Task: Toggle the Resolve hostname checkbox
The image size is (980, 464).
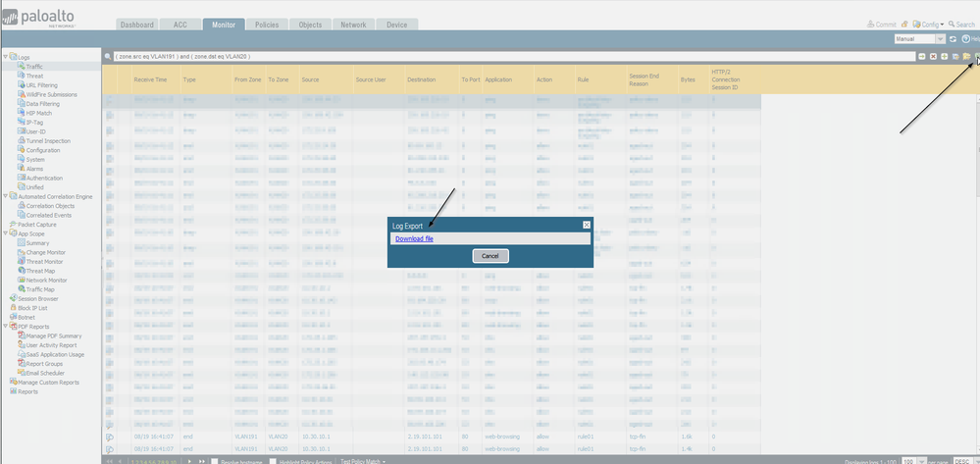Action: [x=216, y=460]
